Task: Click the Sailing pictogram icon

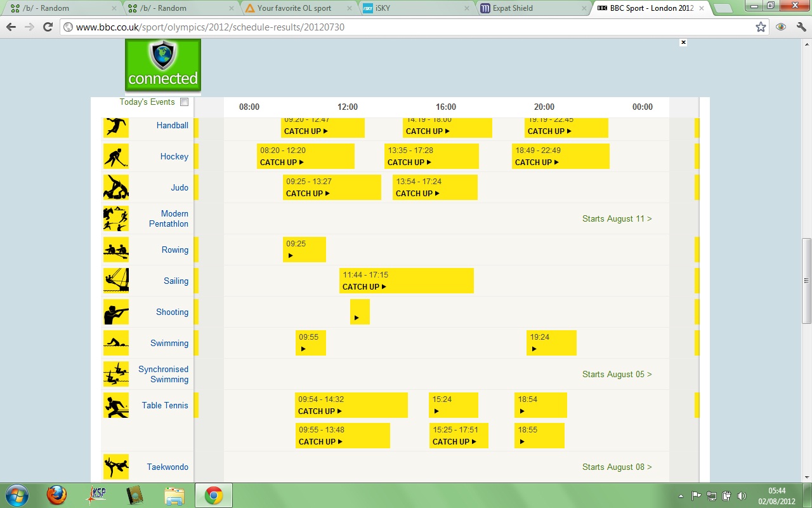Action: click(116, 281)
